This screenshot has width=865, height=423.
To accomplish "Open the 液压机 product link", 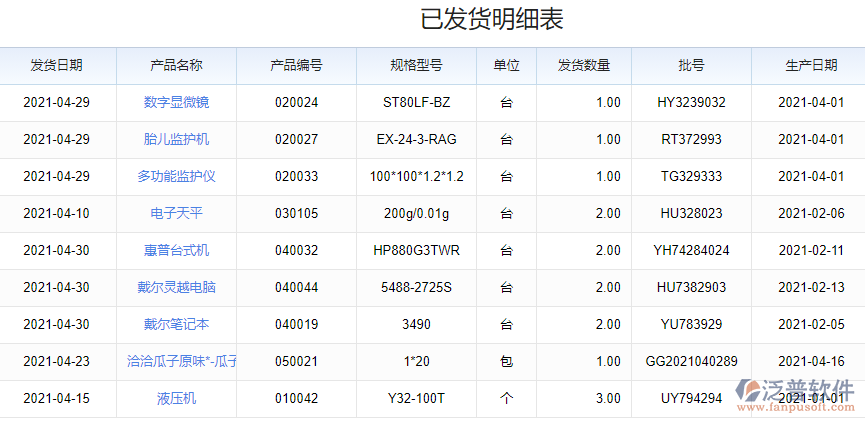I will click(177, 398).
